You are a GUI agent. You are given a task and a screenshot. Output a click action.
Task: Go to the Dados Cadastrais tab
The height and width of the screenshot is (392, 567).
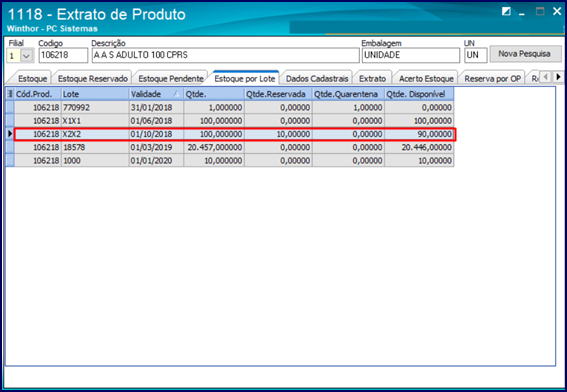(317, 78)
